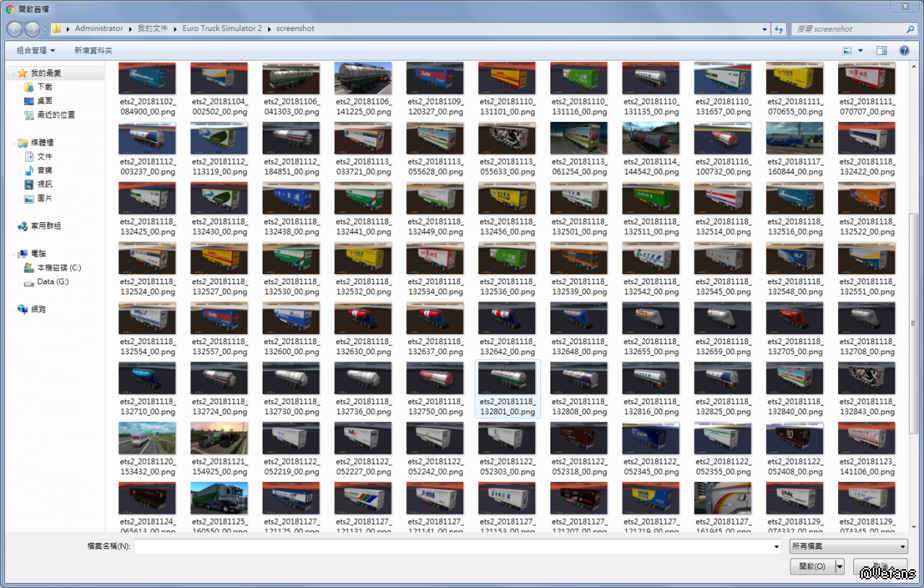The image size is (924, 588).
Task: Open the address bar history dropdown
Action: pyautogui.click(x=765, y=29)
